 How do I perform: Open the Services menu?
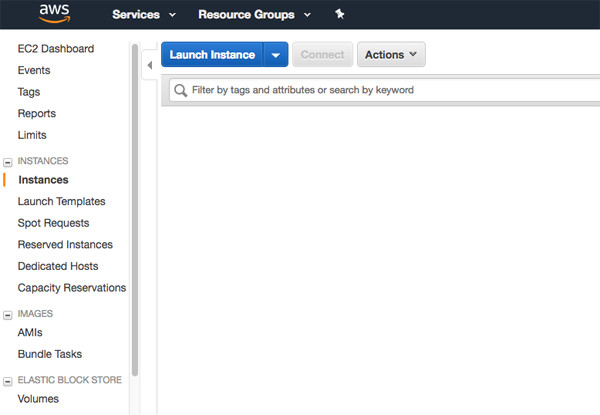(x=144, y=15)
